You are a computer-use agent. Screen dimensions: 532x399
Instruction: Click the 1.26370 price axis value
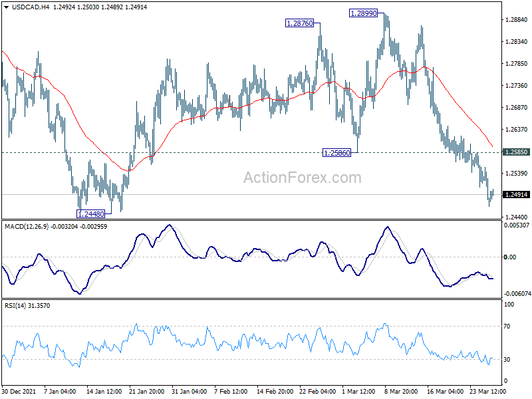(516, 130)
